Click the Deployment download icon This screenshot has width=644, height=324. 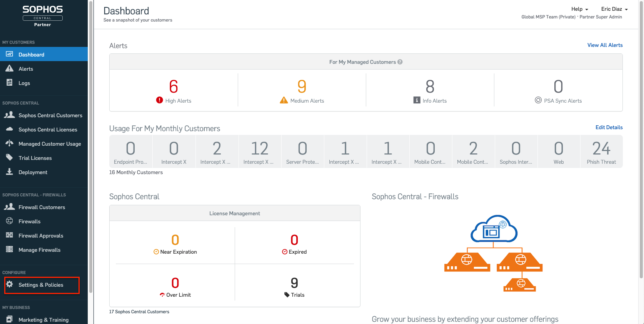point(10,172)
